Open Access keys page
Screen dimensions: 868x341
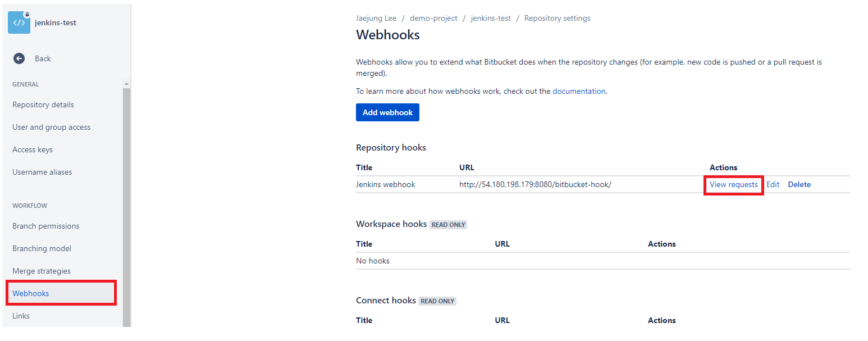coord(33,149)
